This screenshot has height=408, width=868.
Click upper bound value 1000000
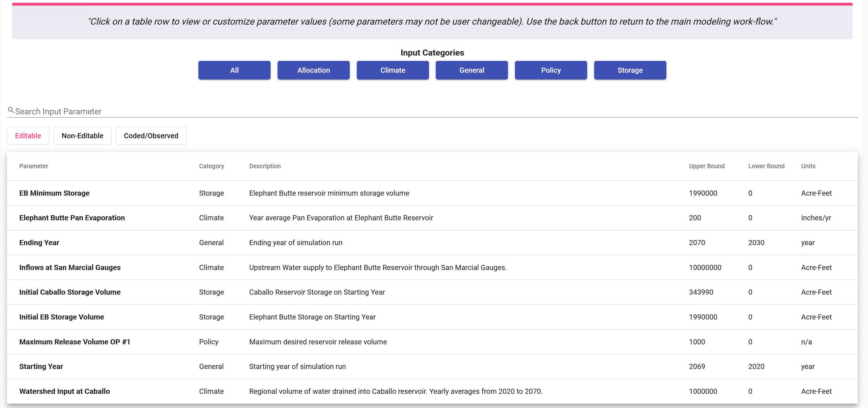tap(703, 391)
